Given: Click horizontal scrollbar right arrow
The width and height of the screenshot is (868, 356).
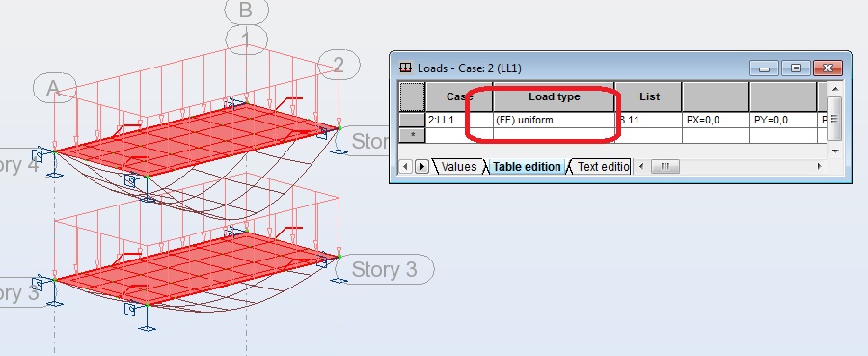Looking at the screenshot, I should pos(819,166).
